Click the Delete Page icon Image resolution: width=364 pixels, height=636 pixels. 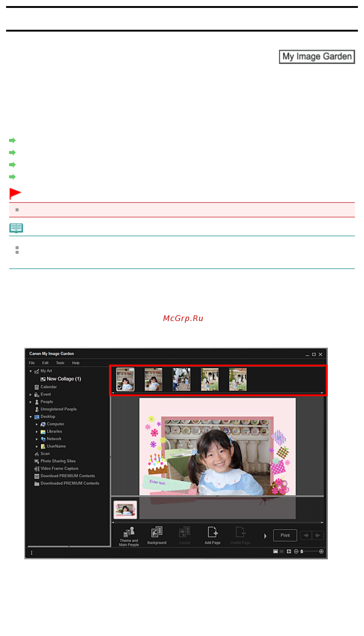(241, 535)
